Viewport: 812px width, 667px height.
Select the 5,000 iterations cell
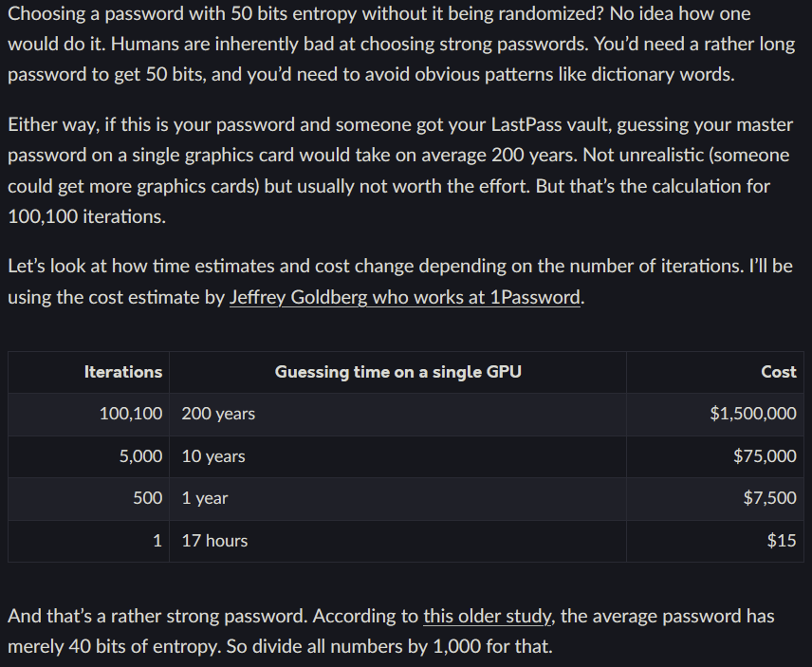coord(140,456)
